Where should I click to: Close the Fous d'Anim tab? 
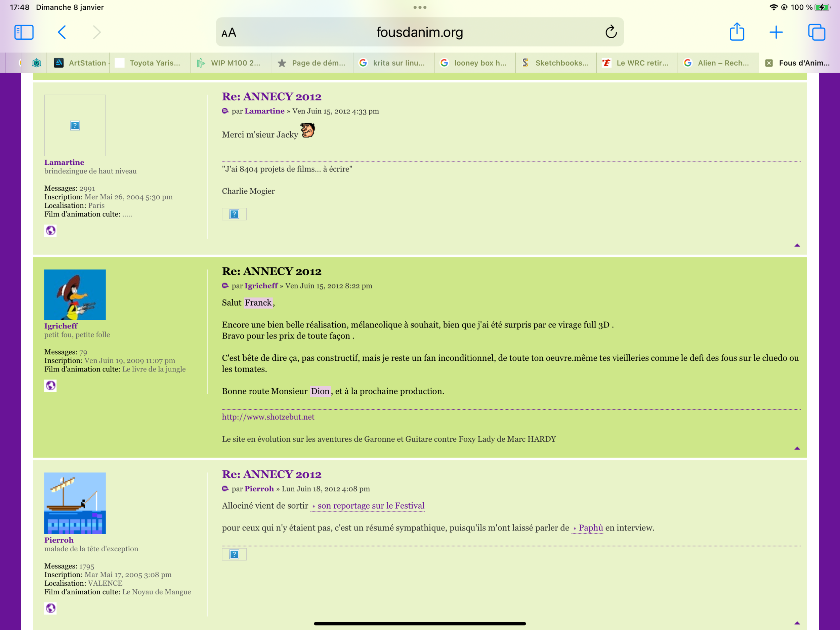coord(769,63)
